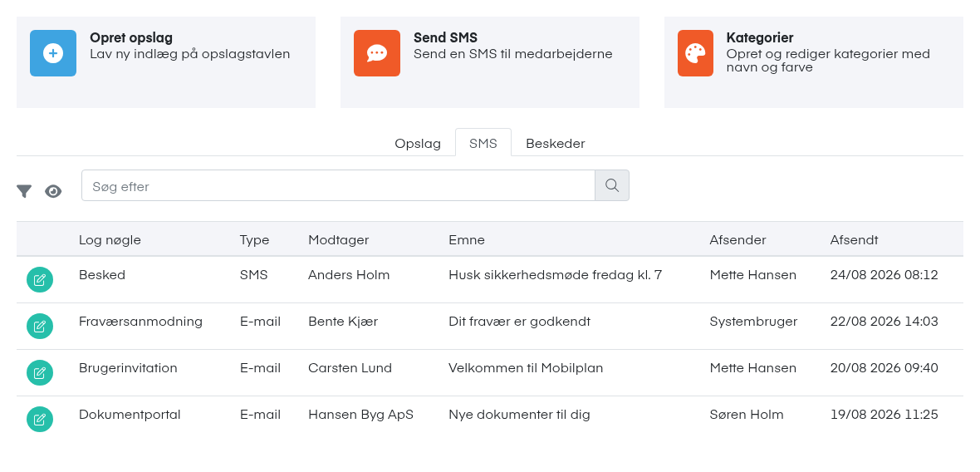The height and width of the screenshot is (472, 980).
Task: Click the date 19/08 2026 11:25
Action: (x=884, y=415)
